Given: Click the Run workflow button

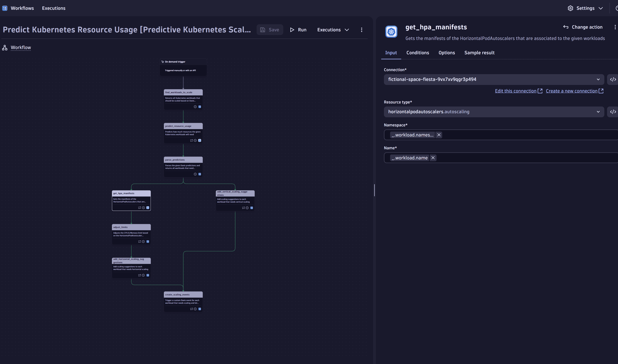Looking at the screenshot, I should point(299,29).
